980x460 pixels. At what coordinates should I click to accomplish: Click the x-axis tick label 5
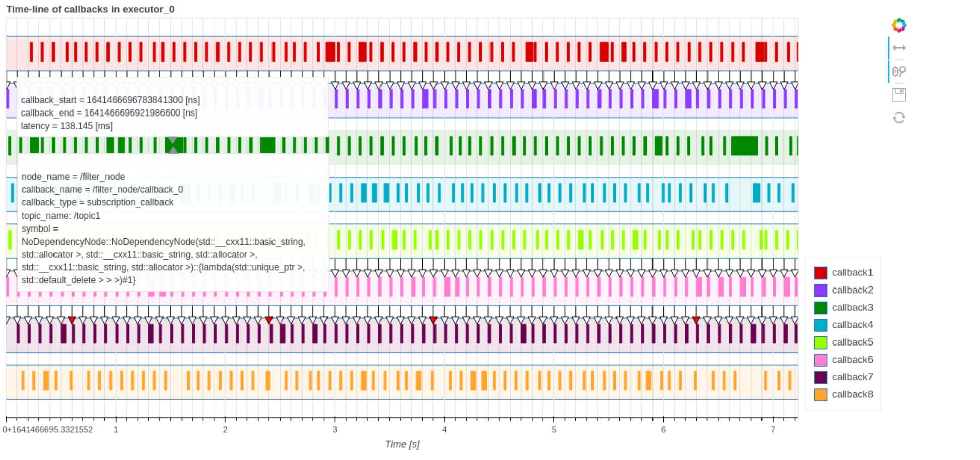(x=554, y=430)
